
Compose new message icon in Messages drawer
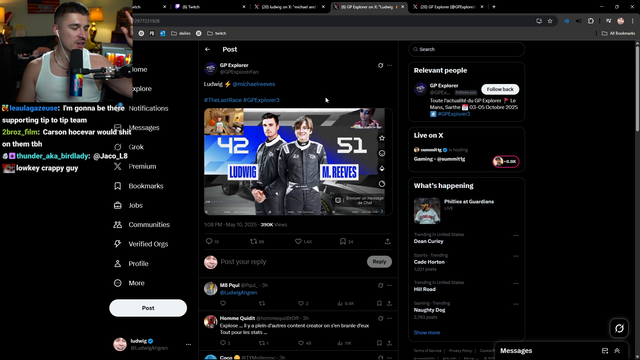coord(605,351)
